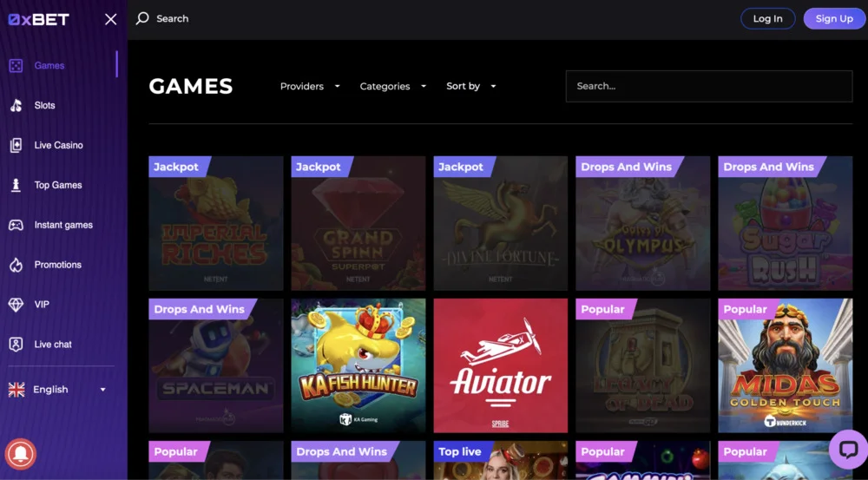Viewport: 868px width, 480px height.
Task: Open the Divine Fortune game tile
Action: coord(501,223)
